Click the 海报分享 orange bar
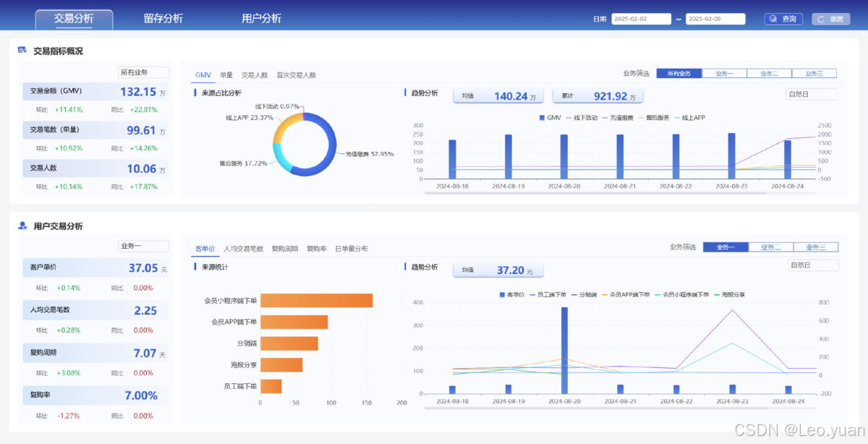 (281, 364)
